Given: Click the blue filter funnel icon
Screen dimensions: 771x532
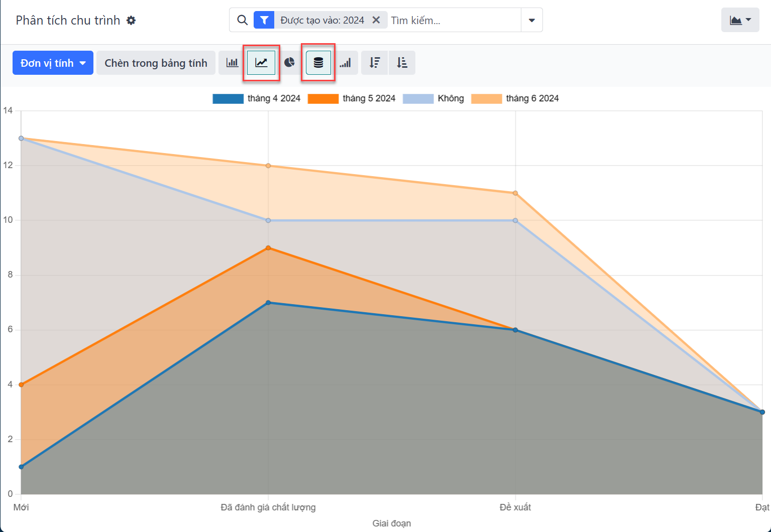Looking at the screenshot, I should pos(264,20).
